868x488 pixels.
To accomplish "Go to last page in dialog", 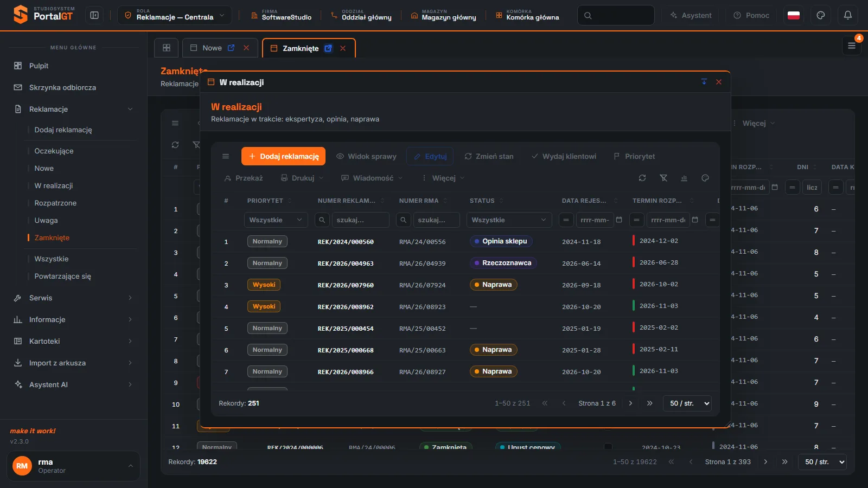I will tap(649, 403).
